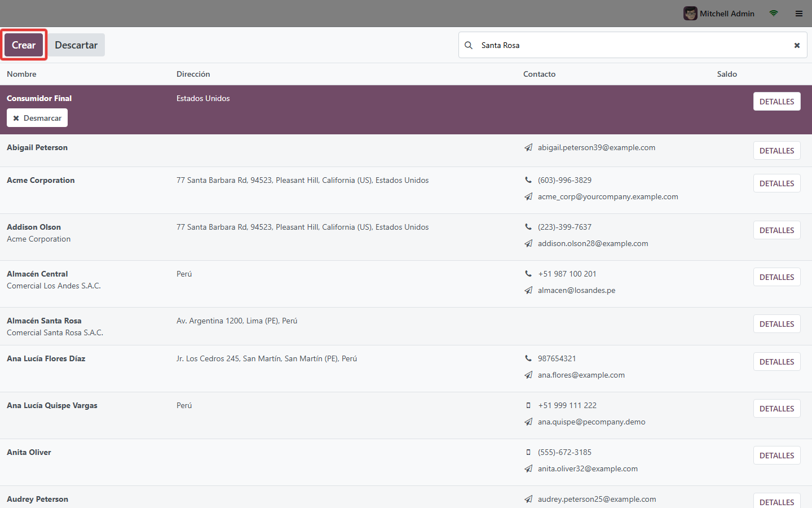812x508 pixels.
Task: Click email icon for Abigail Peterson
Action: click(528, 147)
